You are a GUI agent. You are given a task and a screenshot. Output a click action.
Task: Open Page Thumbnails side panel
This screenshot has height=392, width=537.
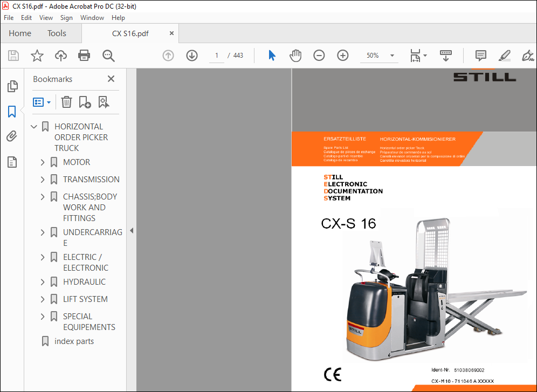tap(12, 86)
